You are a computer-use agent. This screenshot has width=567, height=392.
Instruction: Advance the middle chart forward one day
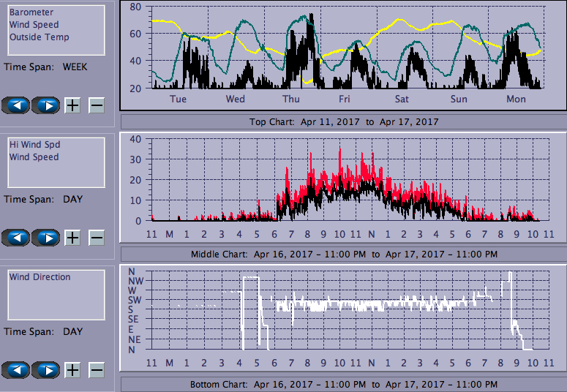[x=47, y=238]
